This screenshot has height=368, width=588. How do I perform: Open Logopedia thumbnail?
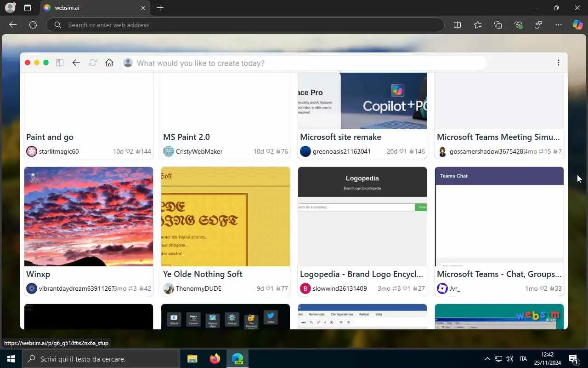tap(362, 217)
